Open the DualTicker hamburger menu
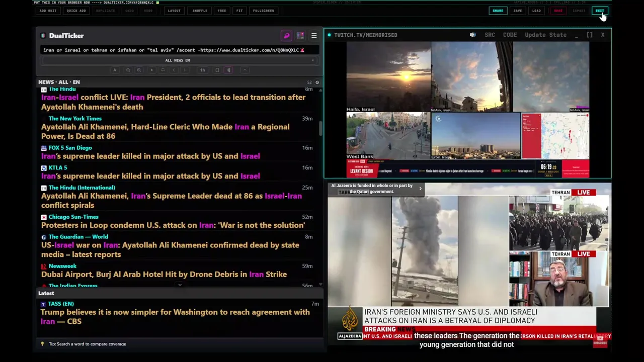Image resolution: width=644 pixels, height=362 pixels. tap(314, 36)
